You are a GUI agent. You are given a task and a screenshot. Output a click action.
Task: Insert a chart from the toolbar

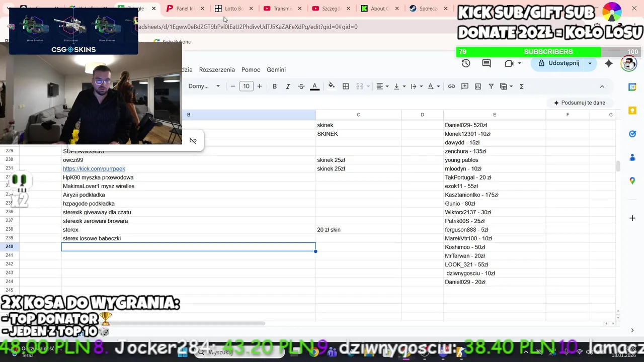point(478,86)
